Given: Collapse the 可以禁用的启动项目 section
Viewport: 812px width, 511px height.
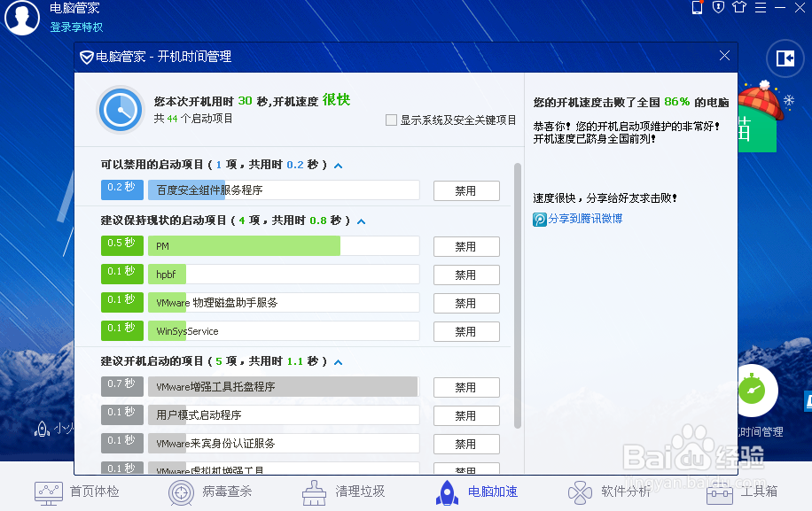Looking at the screenshot, I should (x=338, y=166).
